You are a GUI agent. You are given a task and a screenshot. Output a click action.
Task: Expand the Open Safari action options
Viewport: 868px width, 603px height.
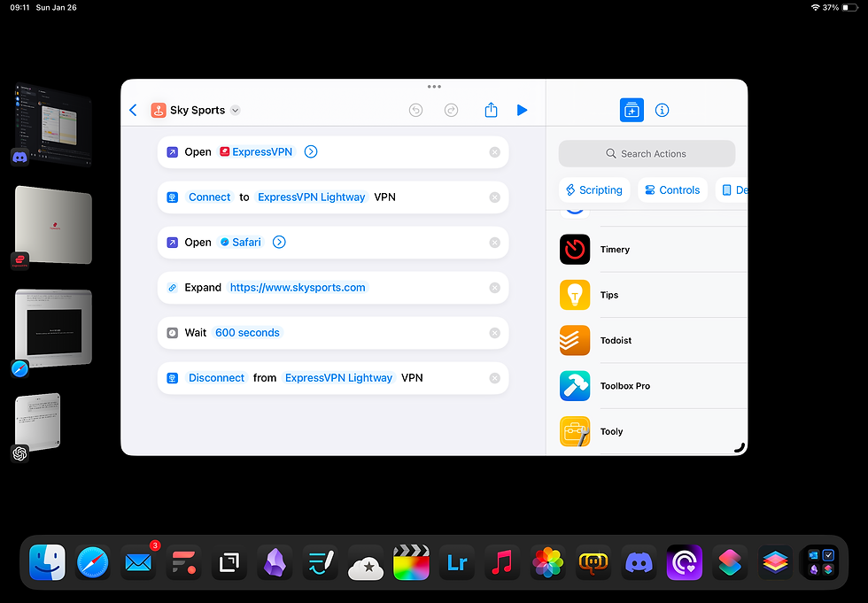click(280, 242)
